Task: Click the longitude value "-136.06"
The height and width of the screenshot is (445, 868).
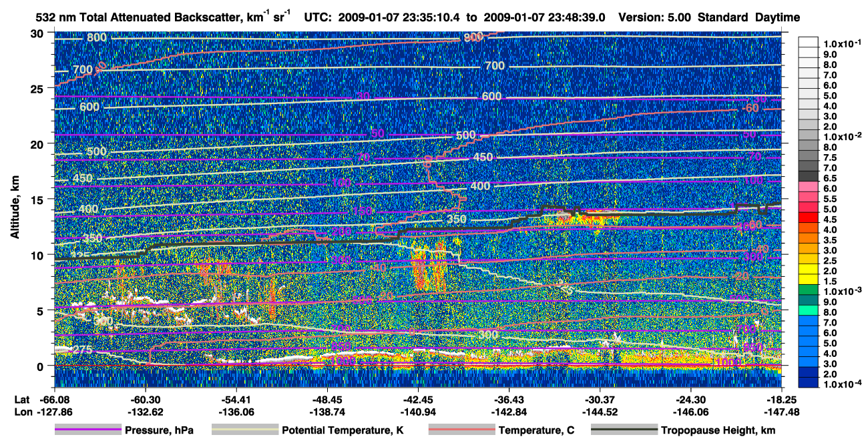Action: click(236, 412)
